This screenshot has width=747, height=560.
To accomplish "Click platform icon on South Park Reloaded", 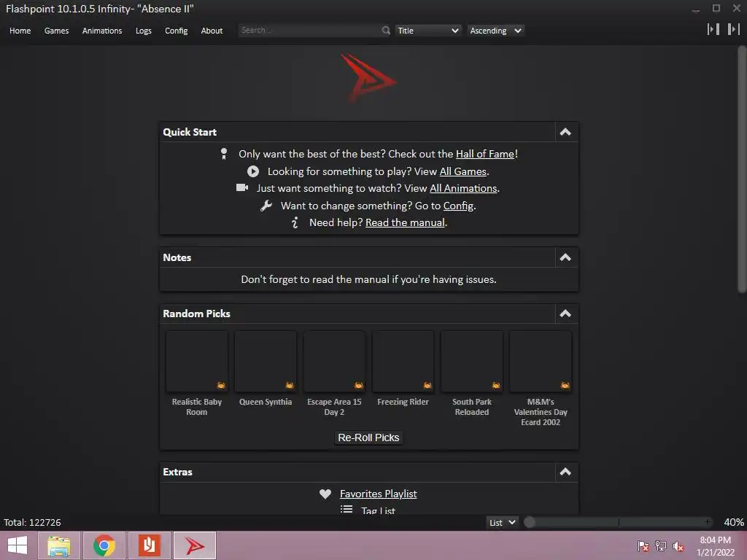I will coord(496,385).
